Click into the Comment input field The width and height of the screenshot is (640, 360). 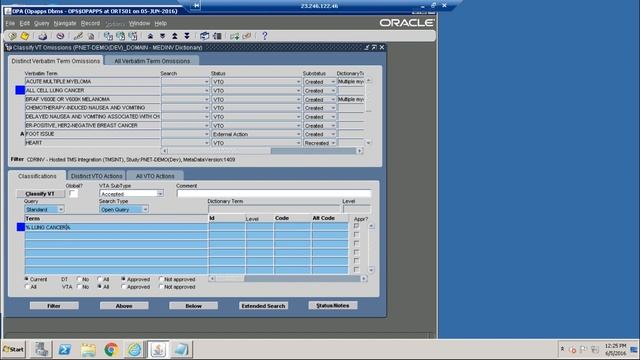coord(274,193)
